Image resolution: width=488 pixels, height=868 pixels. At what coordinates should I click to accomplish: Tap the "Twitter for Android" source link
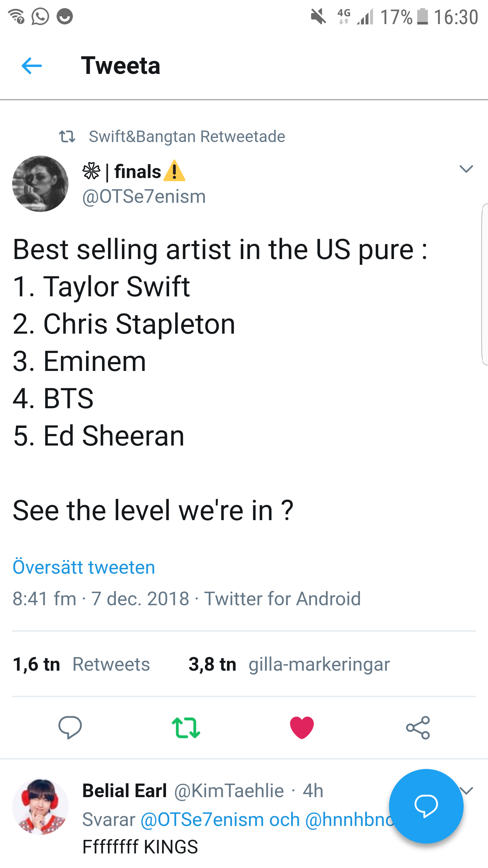(282, 598)
